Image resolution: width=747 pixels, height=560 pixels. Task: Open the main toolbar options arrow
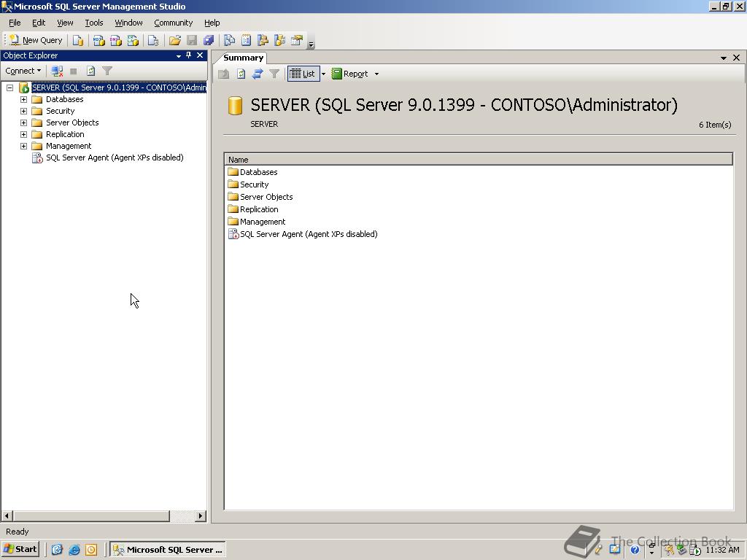pos(311,44)
